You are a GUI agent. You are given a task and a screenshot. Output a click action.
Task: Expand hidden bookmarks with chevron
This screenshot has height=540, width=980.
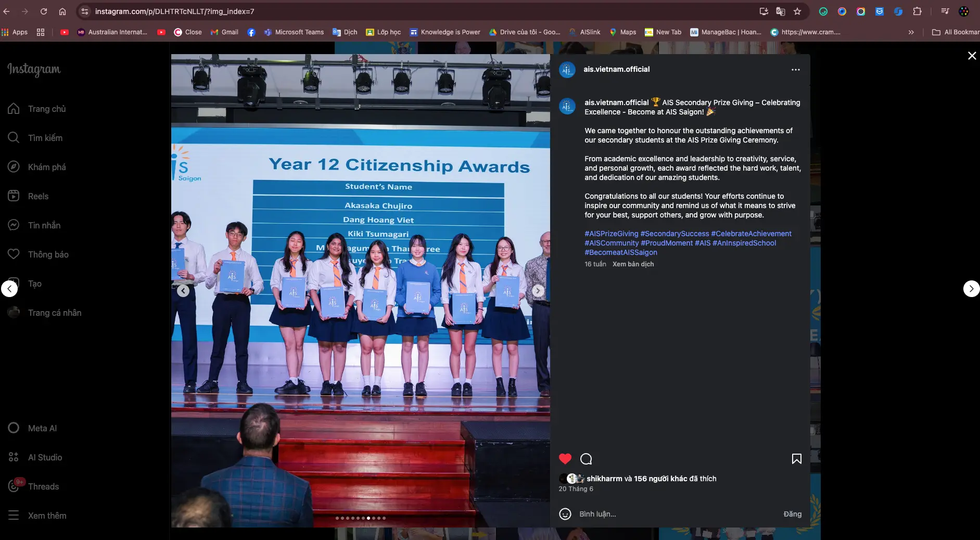[x=911, y=32]
